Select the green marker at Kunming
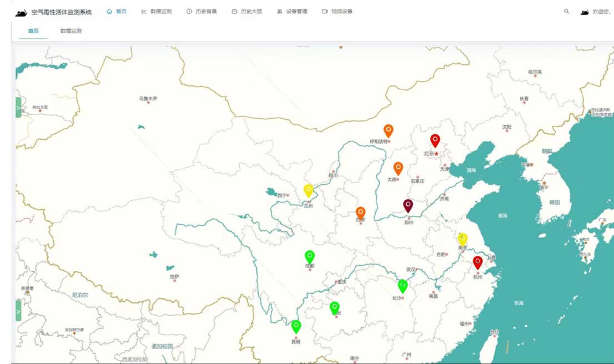 point(296,326)
